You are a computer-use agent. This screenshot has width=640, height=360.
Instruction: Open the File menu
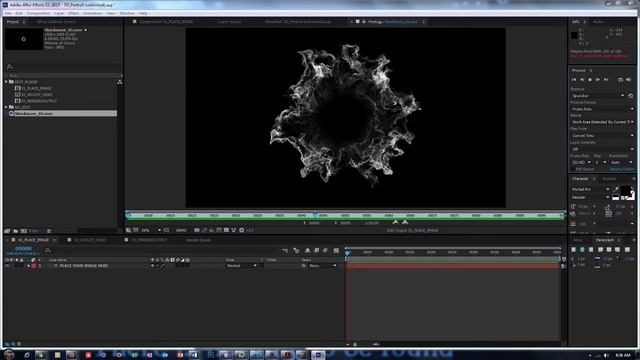[x=8, y=13]
